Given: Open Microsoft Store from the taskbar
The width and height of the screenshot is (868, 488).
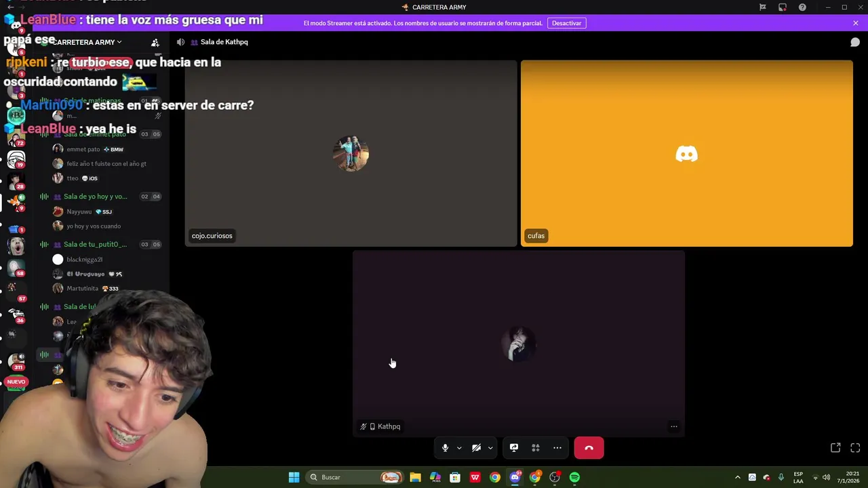Looking at the screenshot, I should pos(455,477).
